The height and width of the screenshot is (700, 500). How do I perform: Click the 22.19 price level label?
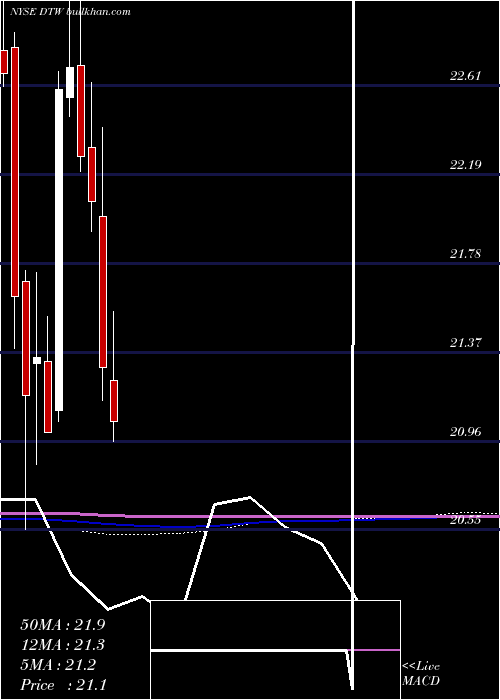[x=465, y=165]
